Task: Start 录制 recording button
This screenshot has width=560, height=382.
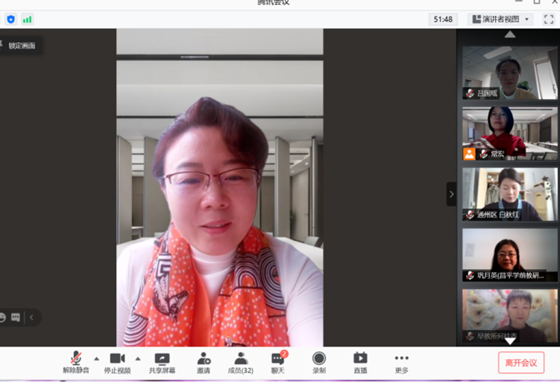Action: pos(319,363)
